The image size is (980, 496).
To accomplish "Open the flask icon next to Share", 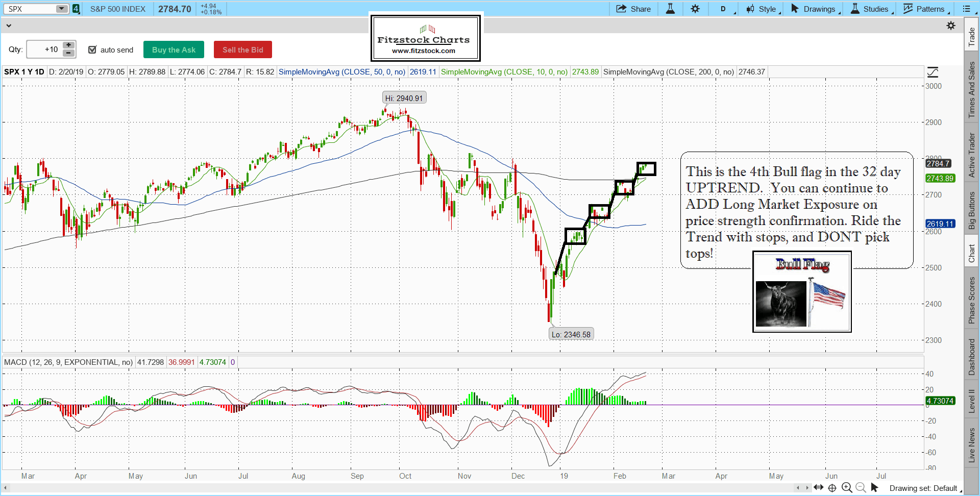I will 670,9.
